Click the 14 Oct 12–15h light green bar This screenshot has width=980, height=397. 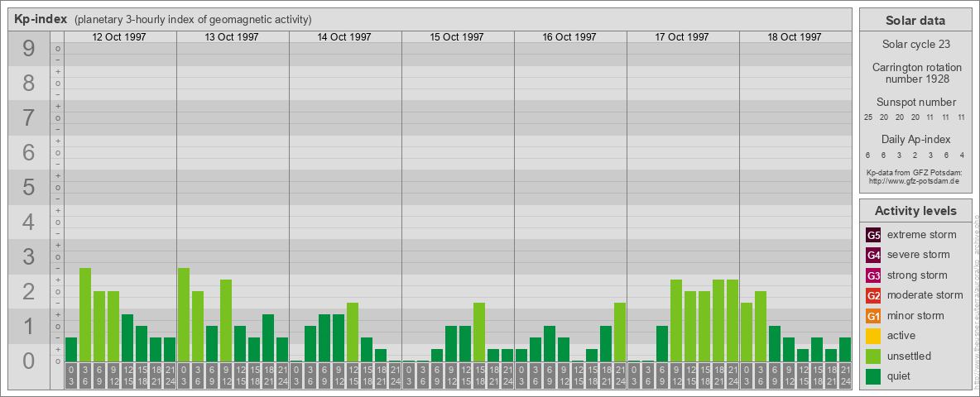[x=353, y=332]
